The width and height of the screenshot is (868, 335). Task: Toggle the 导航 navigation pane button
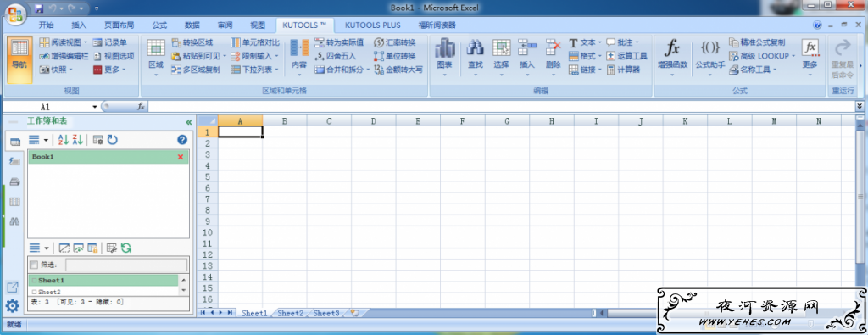pos(19,59)
